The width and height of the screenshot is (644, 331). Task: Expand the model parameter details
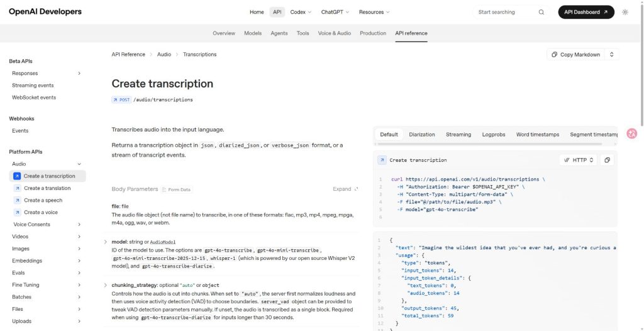pos(106,242)
